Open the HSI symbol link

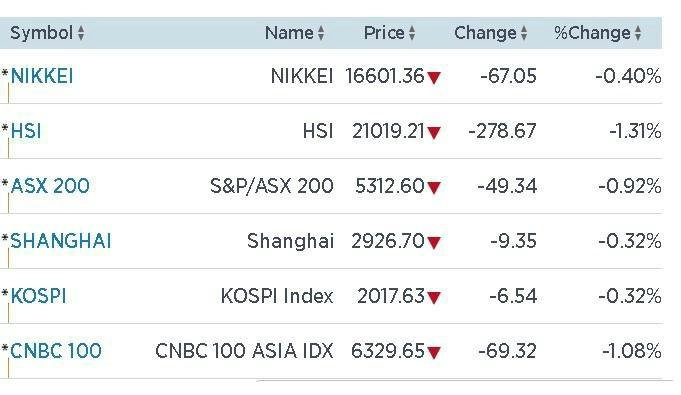(x=26, y=131)
